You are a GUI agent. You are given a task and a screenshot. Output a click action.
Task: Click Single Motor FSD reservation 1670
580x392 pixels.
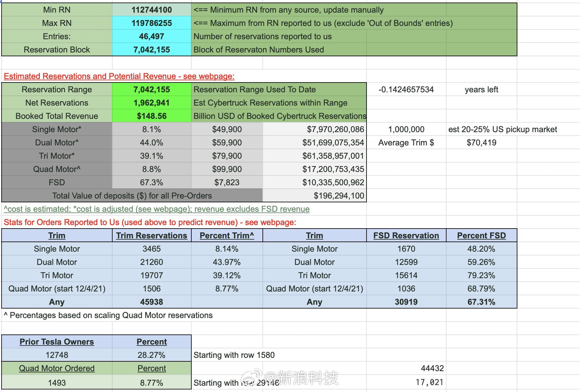tap(406, 249)
